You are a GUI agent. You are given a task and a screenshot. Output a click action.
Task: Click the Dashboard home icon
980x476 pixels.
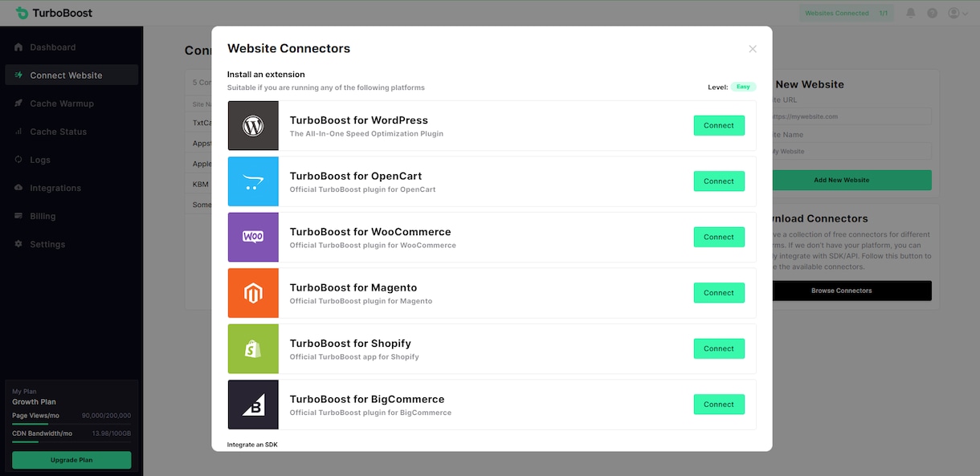pos(18,47)
